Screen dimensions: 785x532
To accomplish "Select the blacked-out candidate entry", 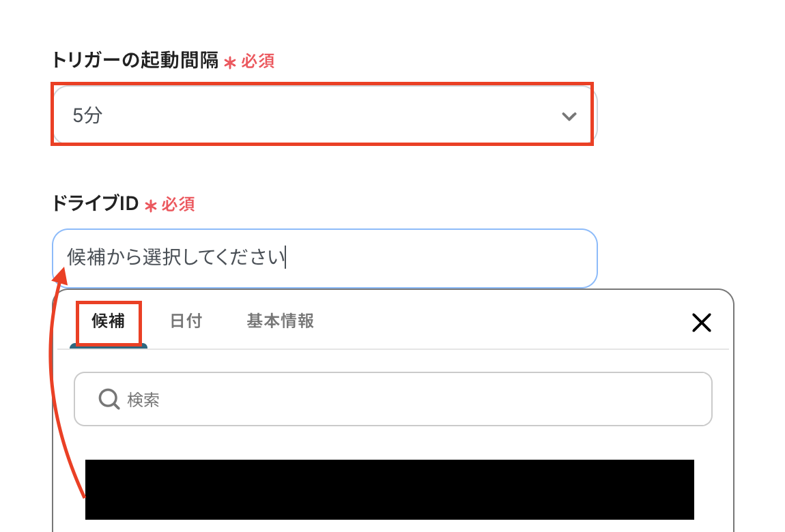I will click(x=390, y=490).
